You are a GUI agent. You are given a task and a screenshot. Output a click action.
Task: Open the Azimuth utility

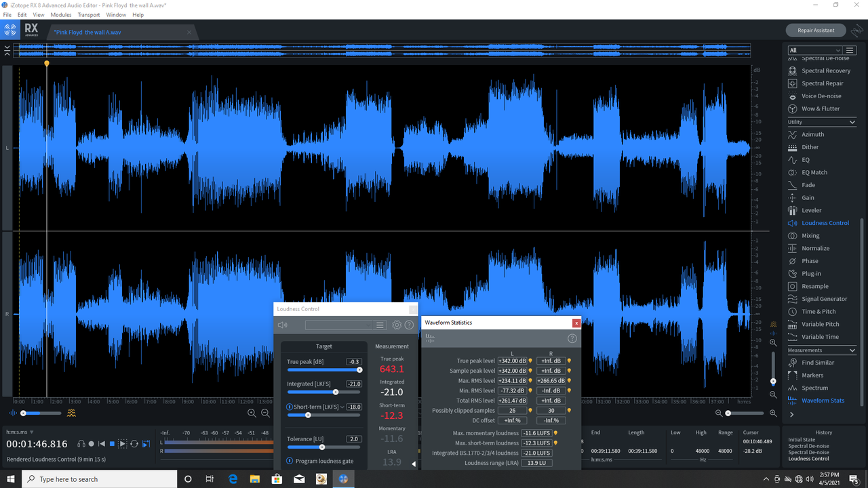click(x=806, y=134)
